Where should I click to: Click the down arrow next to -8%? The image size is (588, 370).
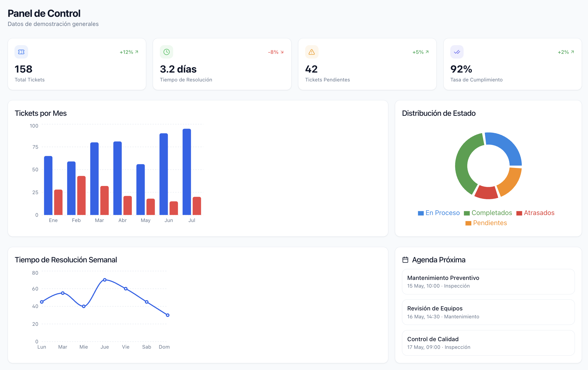tap(282, 52)
